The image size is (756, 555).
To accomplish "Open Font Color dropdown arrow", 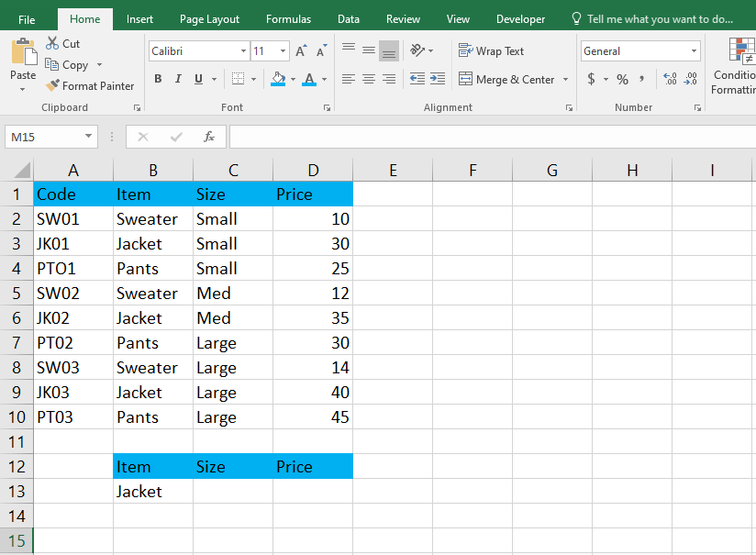I will (324, 79).
